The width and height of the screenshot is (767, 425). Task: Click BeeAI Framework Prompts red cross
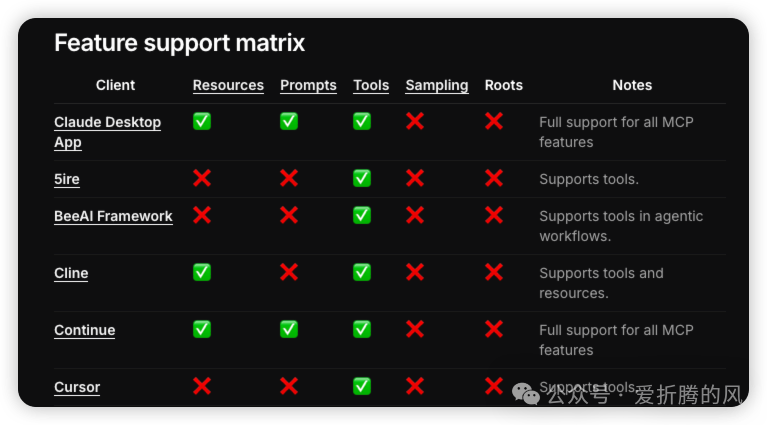click(x=289, y=215)
